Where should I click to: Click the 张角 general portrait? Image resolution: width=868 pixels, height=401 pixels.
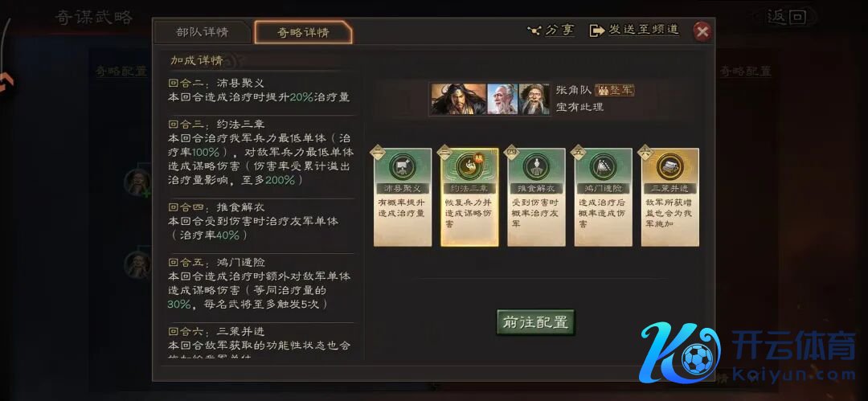click(x=458, y=99)
